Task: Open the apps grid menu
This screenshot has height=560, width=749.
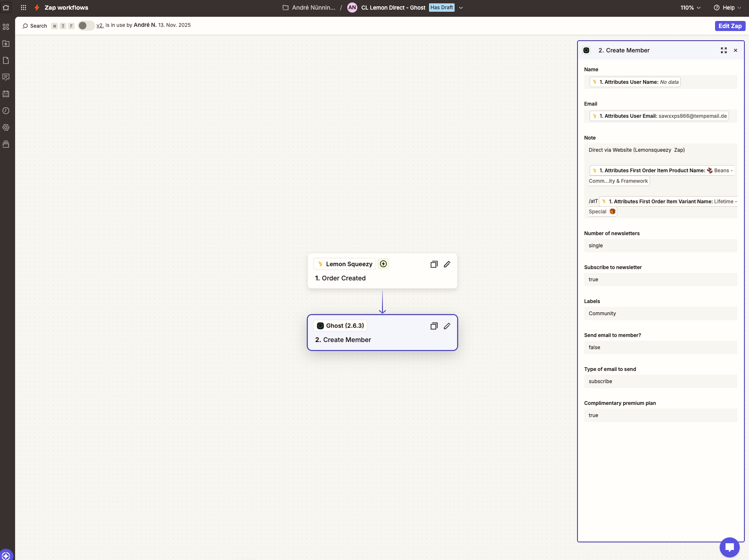Action: point(23,8)
